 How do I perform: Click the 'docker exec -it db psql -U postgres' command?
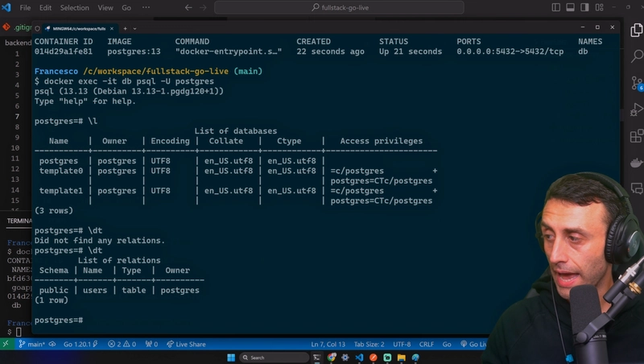click(x=129, y=81)
